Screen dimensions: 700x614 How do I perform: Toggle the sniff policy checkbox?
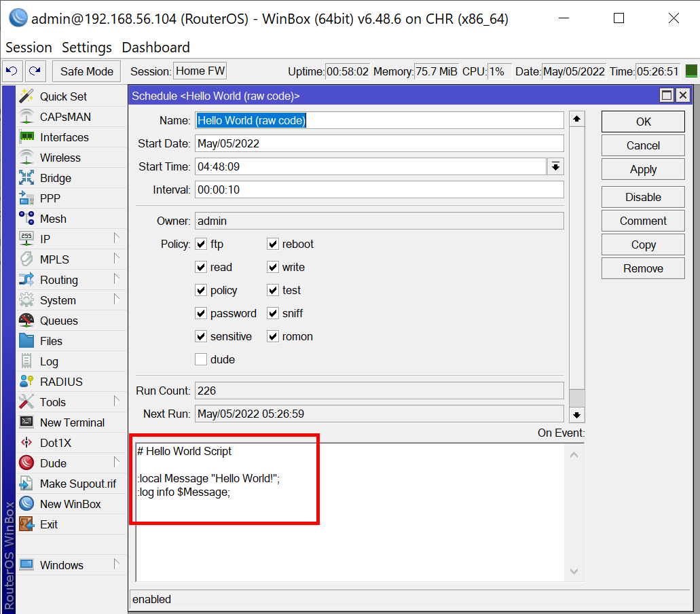pyautogui.click(x=273, y=313)
